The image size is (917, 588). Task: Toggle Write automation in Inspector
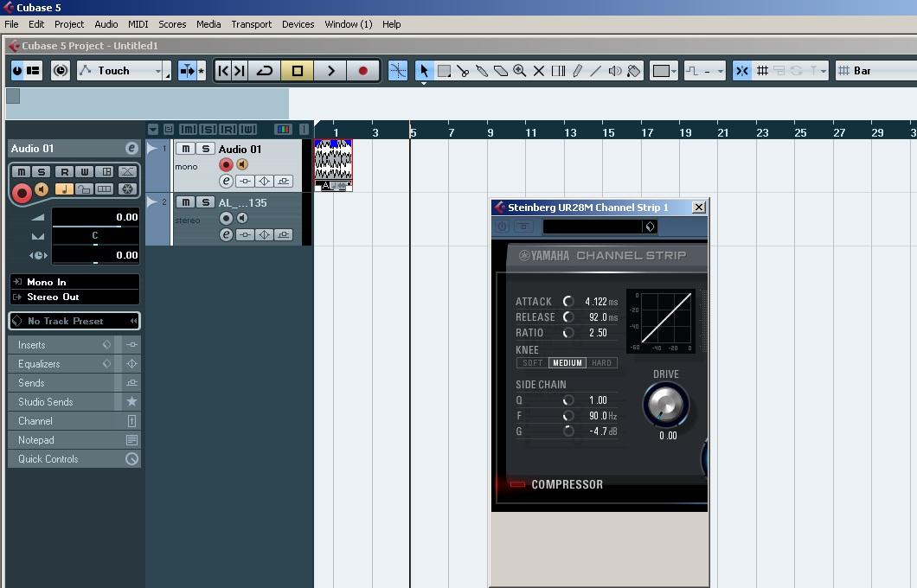(x=84, y=171)
